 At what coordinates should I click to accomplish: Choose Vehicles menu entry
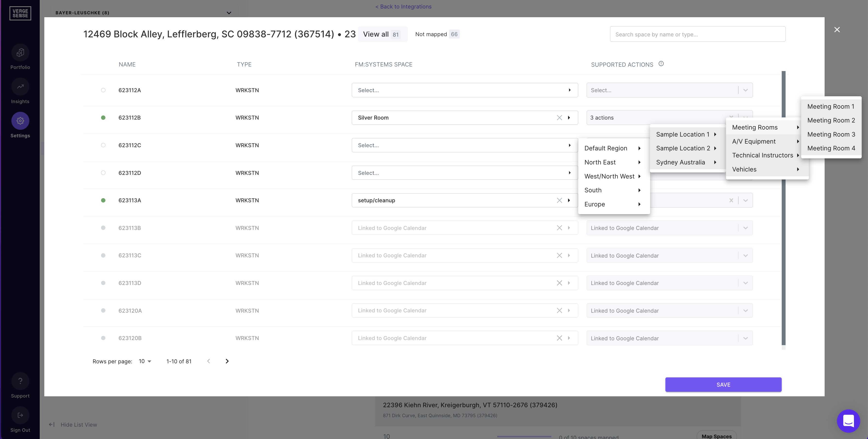click(767, 169)
